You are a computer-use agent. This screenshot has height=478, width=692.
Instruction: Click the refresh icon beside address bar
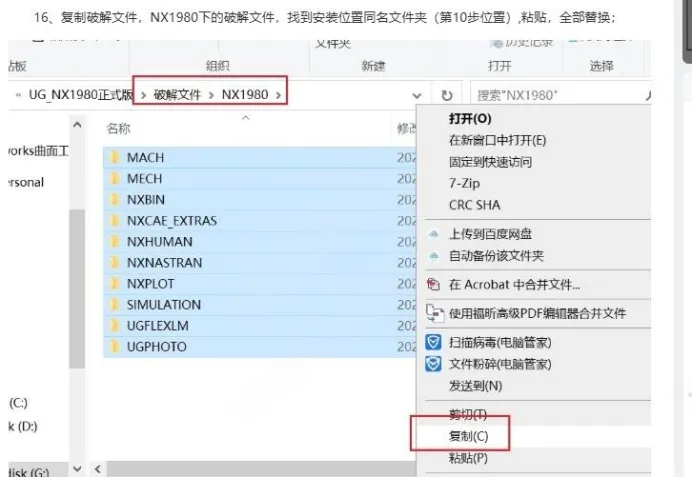click(x=447, y=95)
